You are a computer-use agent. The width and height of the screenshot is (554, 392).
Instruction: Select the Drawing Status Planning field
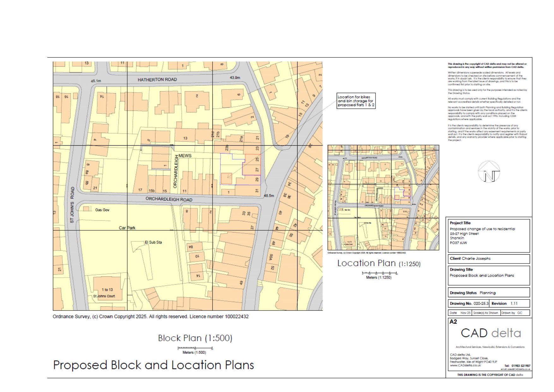[488, 293]
